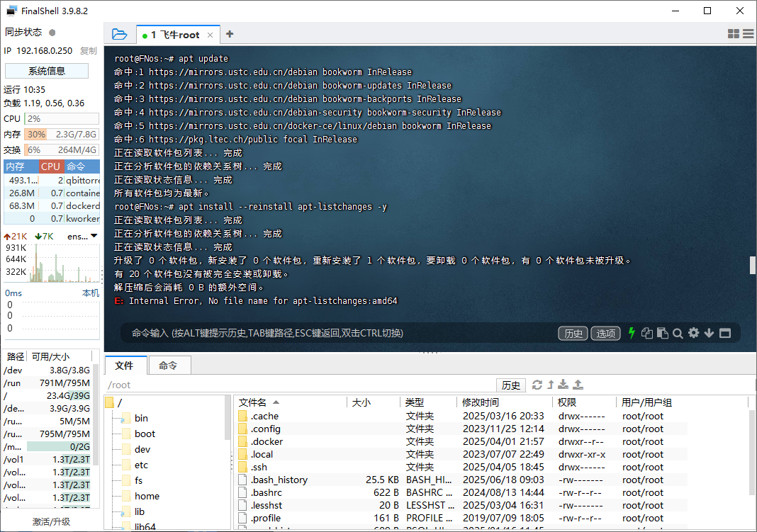Switch to grid layout view icon
The width and height of the screenshot is (757, 532).
point(734,34)
